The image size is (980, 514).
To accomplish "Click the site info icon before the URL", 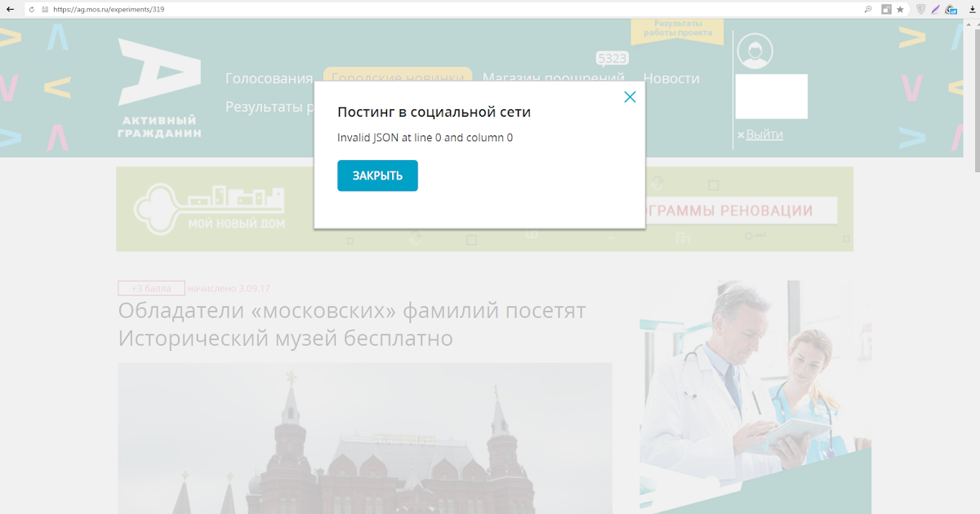I will click(46, 9).
